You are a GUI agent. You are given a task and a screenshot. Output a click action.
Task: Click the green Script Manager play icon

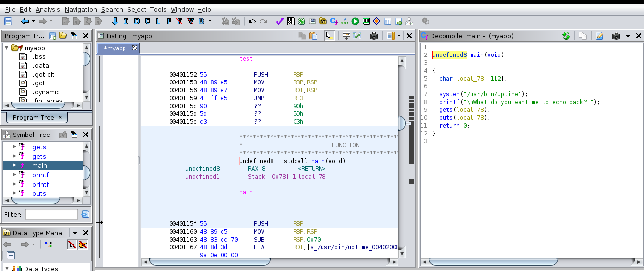point(355,21)
